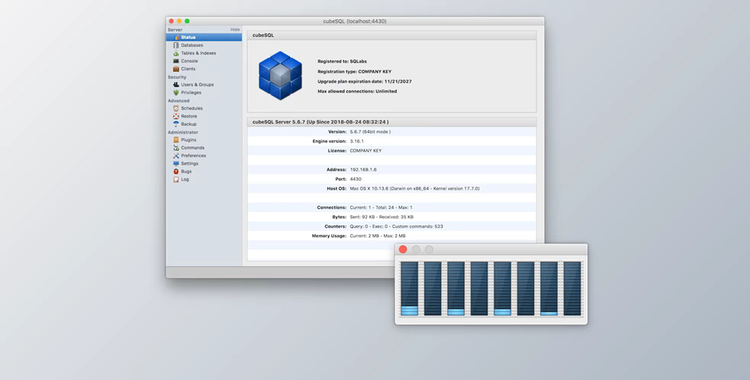Click the Backup umbrella icon
Screen dimensions: 750x380
click(176, 124)
